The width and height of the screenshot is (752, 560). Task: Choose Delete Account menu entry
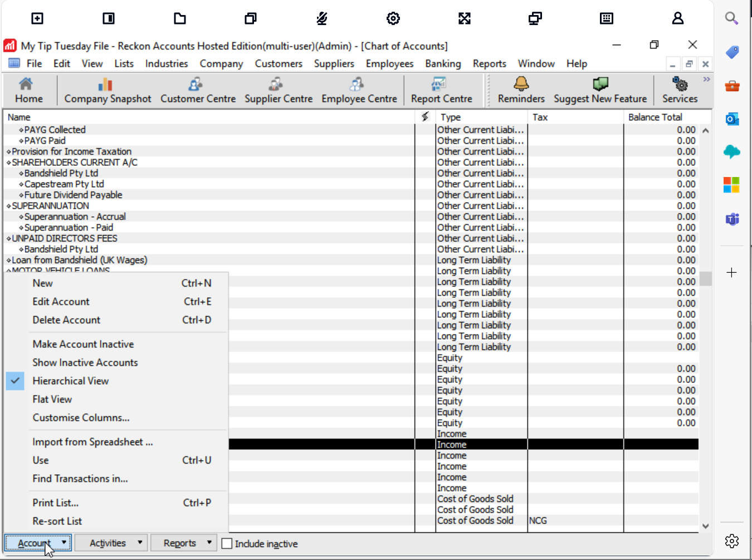116,320
